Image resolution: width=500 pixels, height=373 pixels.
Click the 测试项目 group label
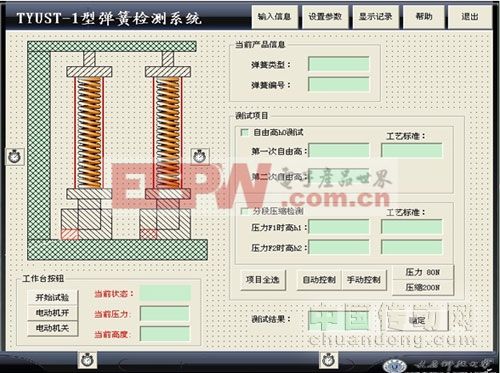coord(252,116)
